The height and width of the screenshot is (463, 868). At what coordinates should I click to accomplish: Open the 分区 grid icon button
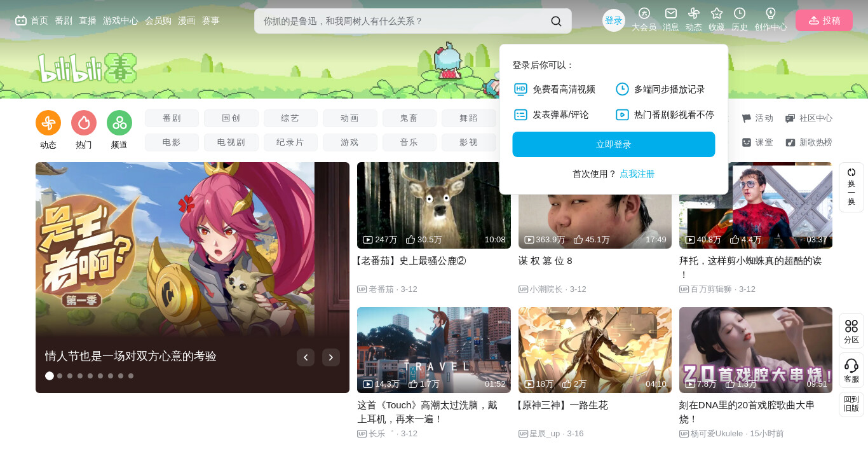click(851, 331)
